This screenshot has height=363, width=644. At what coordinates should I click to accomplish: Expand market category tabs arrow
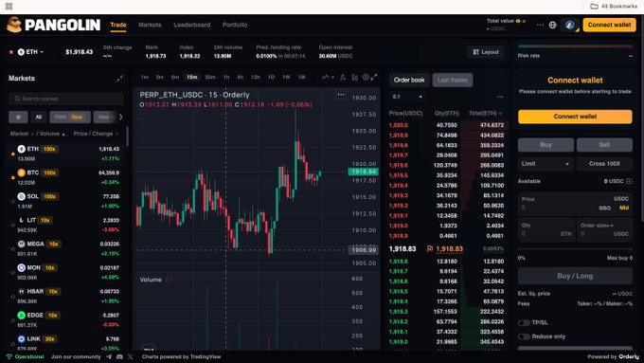tap(120, 118)
